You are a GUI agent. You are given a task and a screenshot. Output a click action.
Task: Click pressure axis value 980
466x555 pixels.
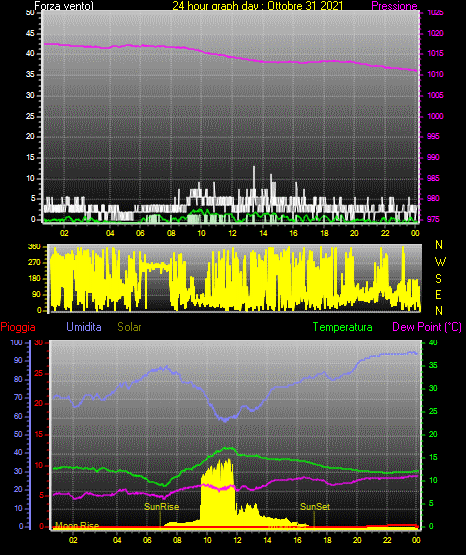point(433,198)
